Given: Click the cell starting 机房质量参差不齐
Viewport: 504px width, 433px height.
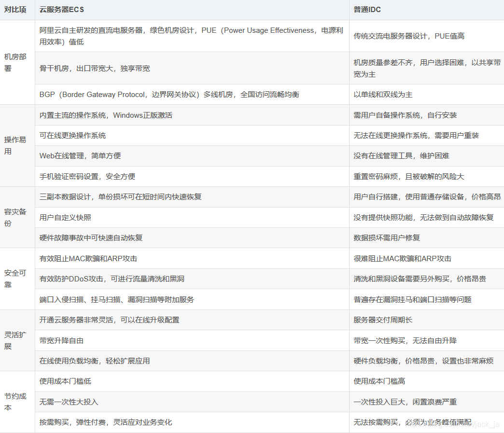Looking at the screenshot, I should (x=427, y=68).
